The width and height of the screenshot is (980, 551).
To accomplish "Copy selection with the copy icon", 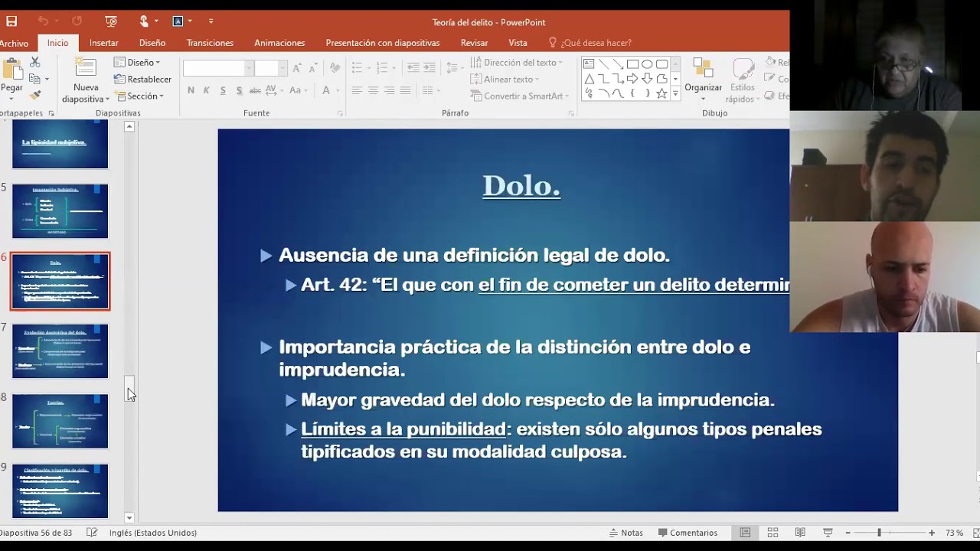I will click(x=34, y=79).
